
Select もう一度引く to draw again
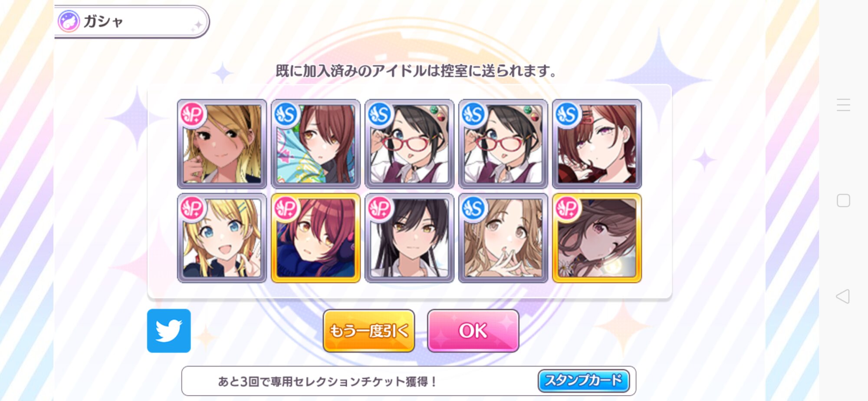(369, 331)
